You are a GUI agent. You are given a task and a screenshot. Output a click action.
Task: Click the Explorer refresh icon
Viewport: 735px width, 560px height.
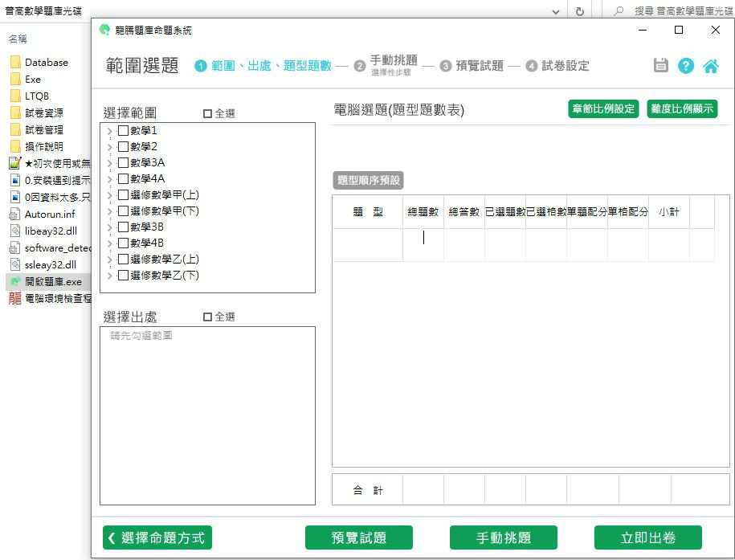click(x=580, y=11)
